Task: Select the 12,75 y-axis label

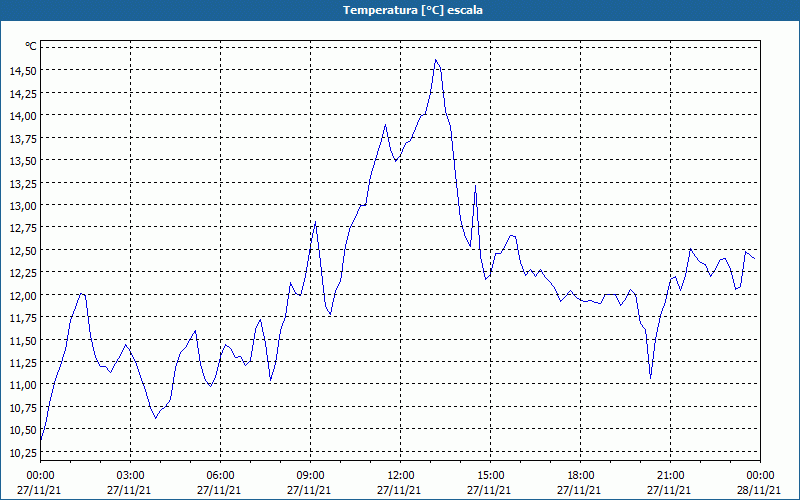Action: (23, 228)
